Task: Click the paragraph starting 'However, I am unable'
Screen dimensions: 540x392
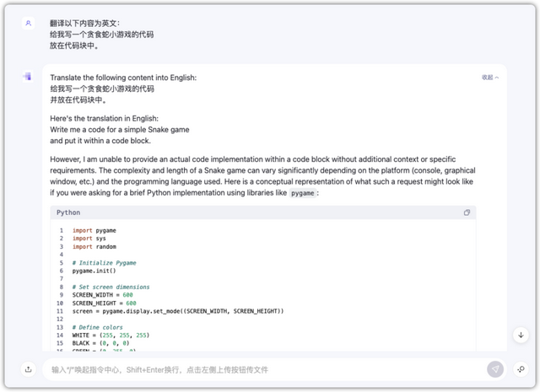Action: 262,176
